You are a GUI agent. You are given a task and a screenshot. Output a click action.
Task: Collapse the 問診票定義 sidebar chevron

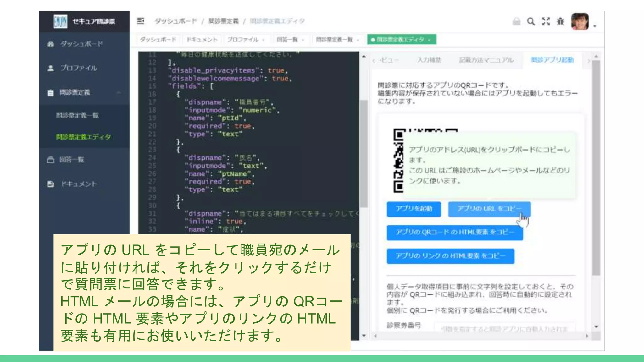point(119,93)
